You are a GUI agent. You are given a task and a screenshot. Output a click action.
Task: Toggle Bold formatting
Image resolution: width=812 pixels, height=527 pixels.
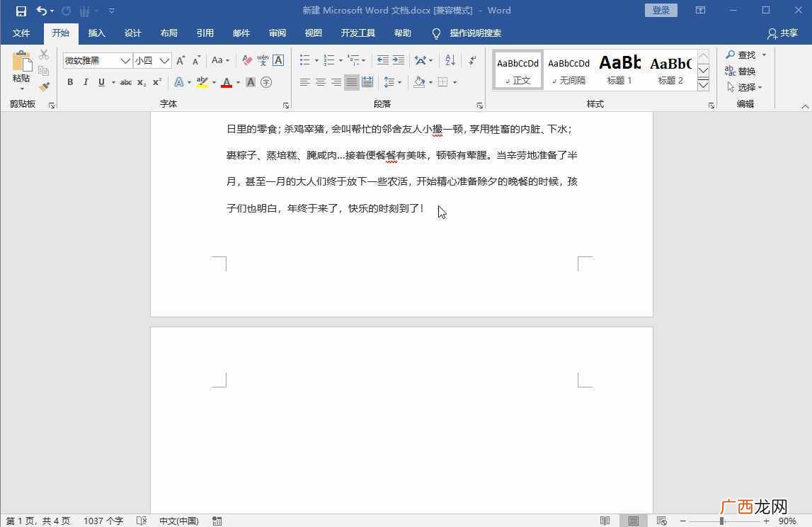[70, 82]
